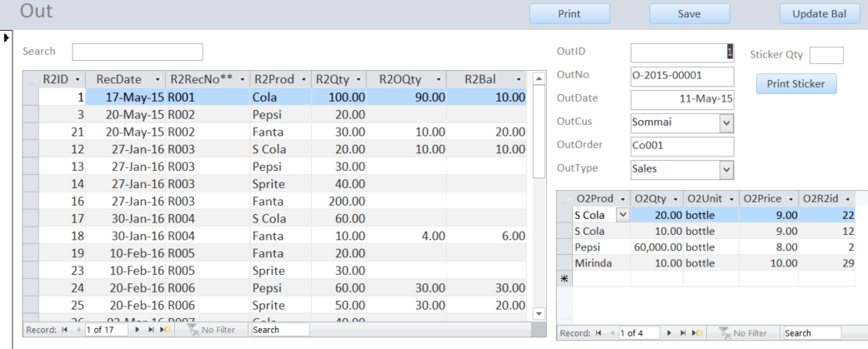Open the O2Prod dropdown in the S Cola row
The image size is (868, 349).
click(621, 215)
